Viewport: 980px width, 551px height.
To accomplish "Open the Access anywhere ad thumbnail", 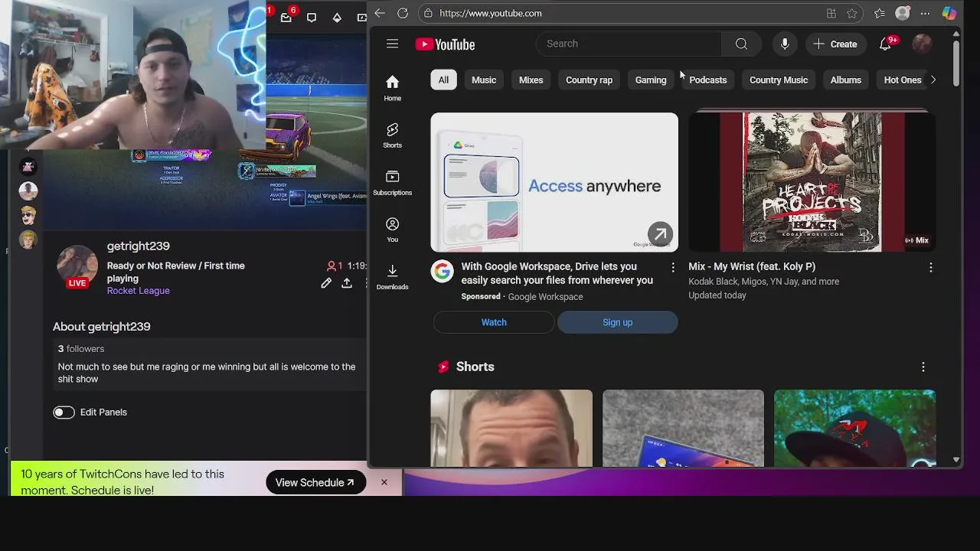I will pos(554,182).
